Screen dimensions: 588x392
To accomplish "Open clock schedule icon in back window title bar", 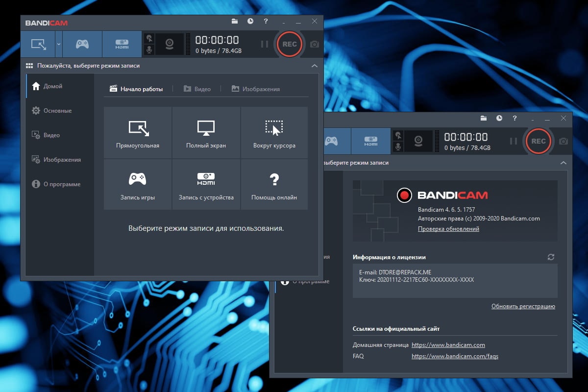I will coord(499,118).
